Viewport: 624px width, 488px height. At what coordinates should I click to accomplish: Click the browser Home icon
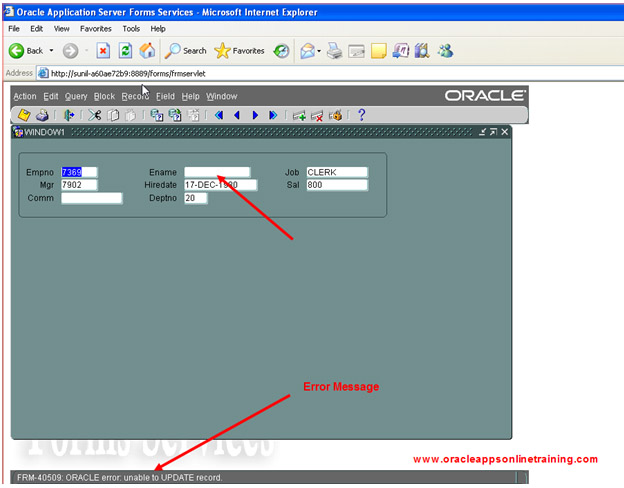pos(147,51)
